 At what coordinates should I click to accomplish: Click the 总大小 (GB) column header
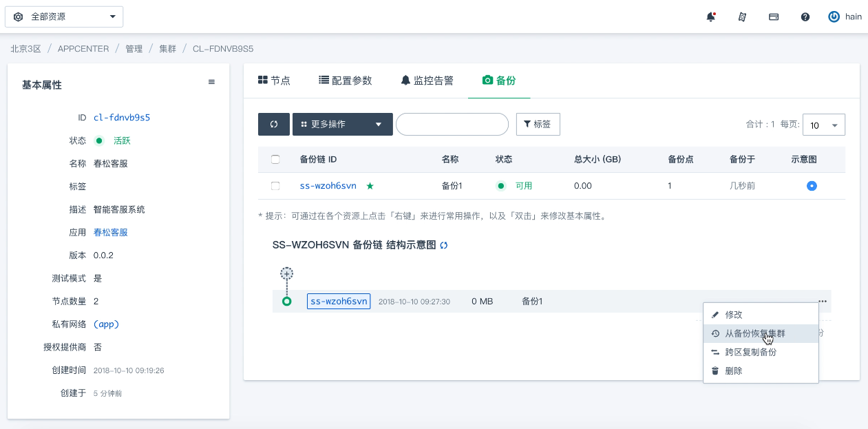(597, 159)
